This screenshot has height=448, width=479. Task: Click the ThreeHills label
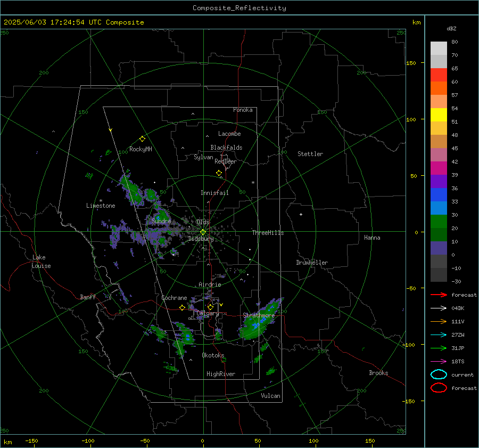pos(268,233)
